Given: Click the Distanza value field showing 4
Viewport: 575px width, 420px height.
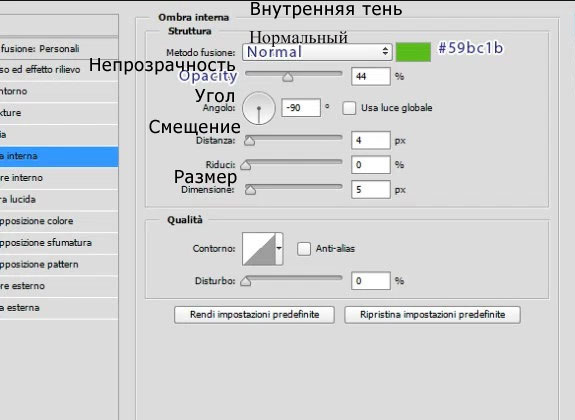Looking at the screenshot, I should [x=371, y=140].
